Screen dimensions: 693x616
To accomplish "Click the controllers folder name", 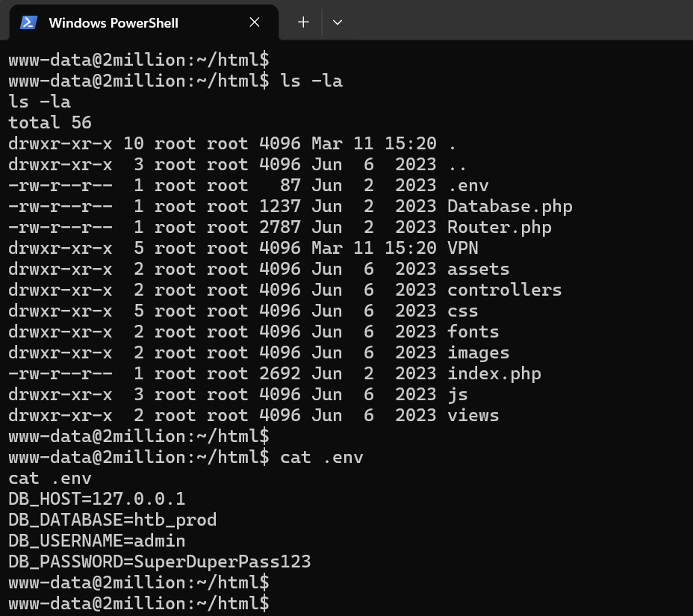I will [x=504, y=290].
